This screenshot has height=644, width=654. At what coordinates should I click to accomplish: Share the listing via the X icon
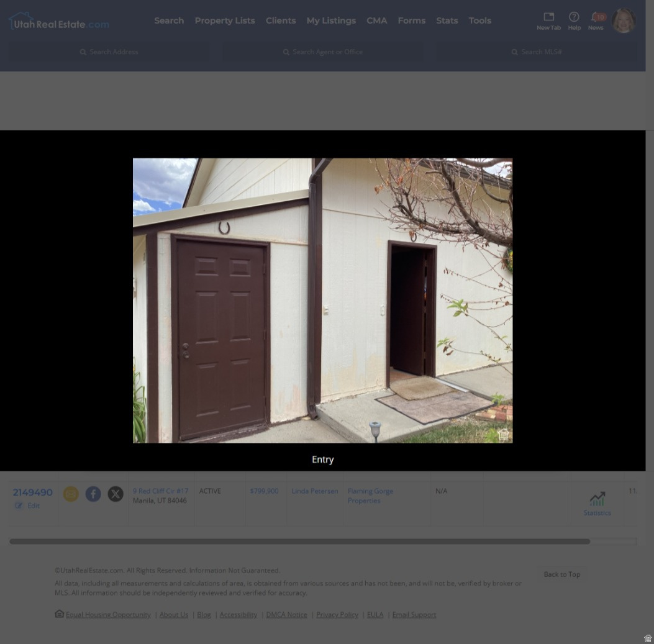(x=115, y=493)
